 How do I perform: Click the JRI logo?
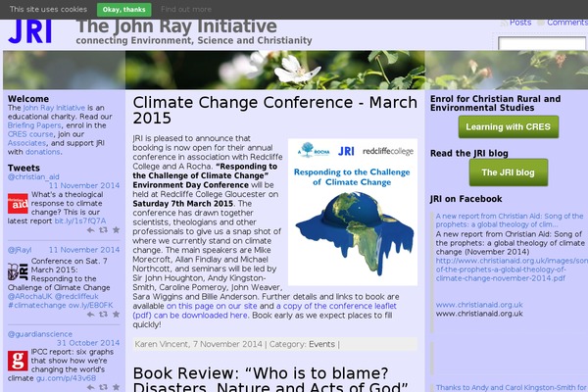tap(29, 31)
